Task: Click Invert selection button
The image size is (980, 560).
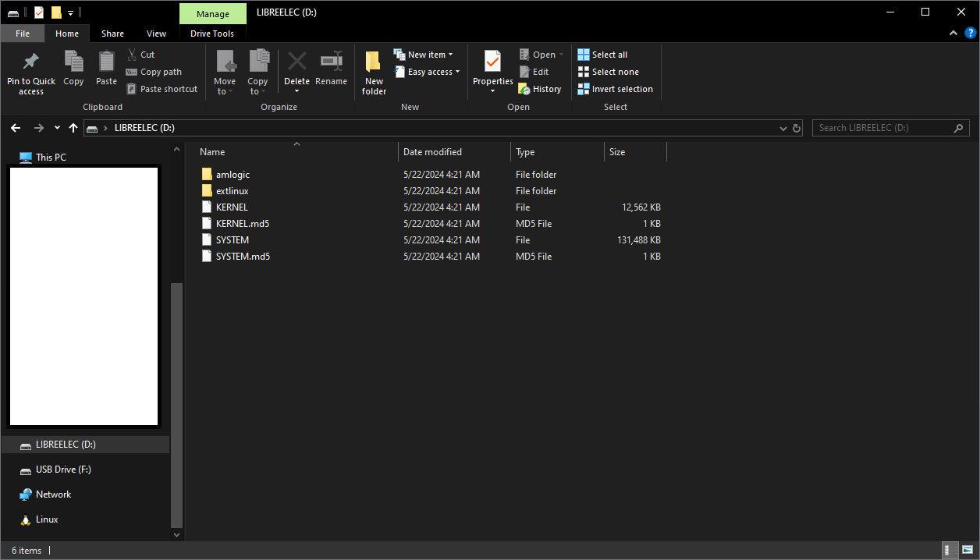Action: point(615,89)
